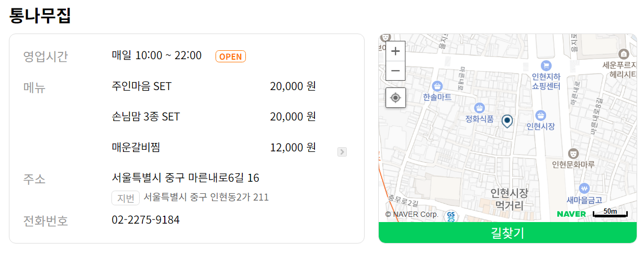The width and height of the screenshot is (644, 254).
Task: Click the blue location pin marker
Action: click(507, 122)
